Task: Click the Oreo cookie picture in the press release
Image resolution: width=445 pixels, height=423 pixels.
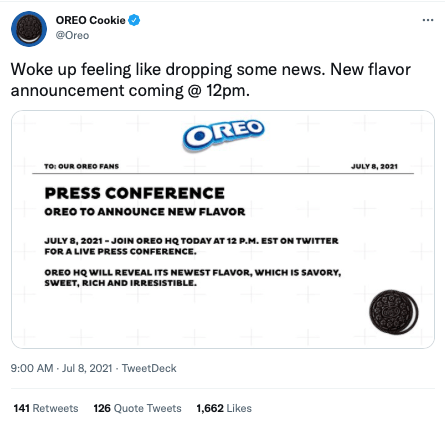Action: coord(394,312)
